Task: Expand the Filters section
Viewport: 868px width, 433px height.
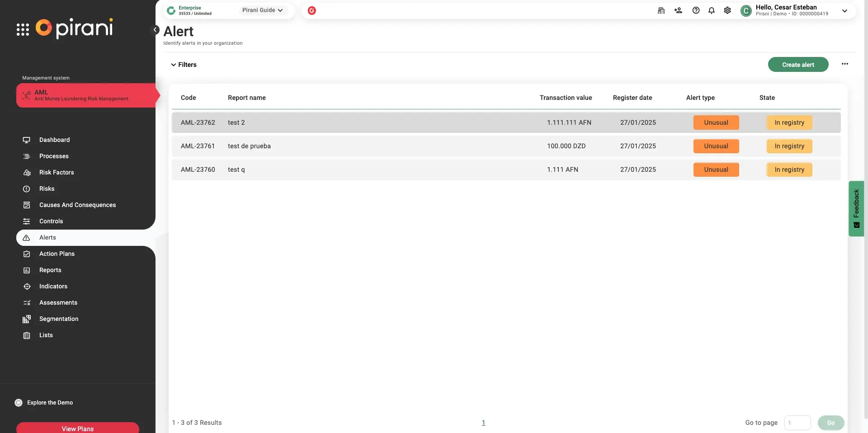Action: point(184,65)
